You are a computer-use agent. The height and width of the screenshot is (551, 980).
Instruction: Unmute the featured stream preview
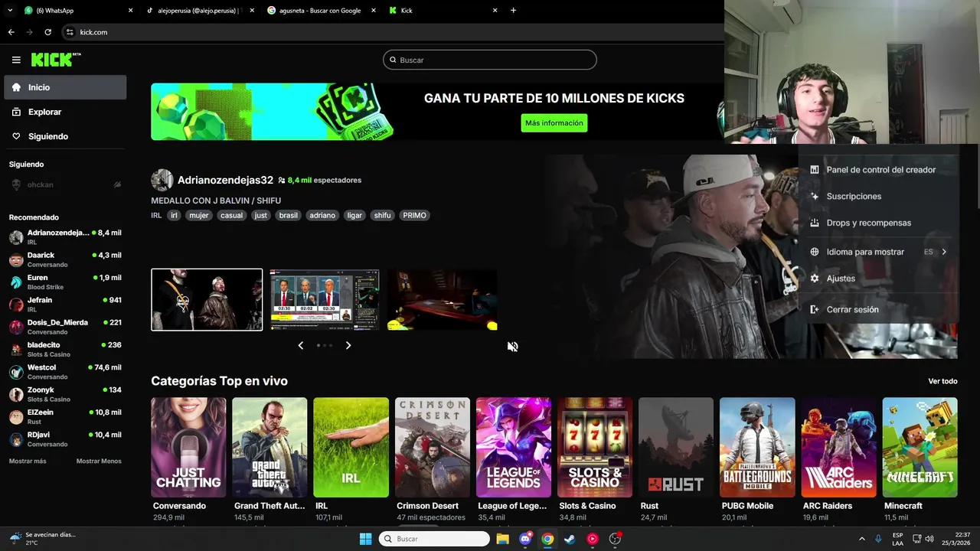tap(513, 347)
